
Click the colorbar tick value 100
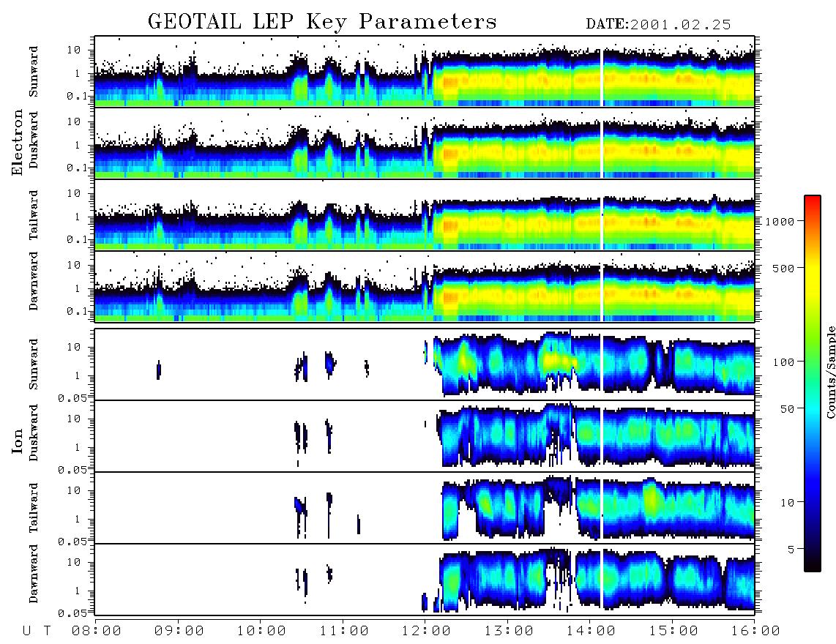click(784, 362)
